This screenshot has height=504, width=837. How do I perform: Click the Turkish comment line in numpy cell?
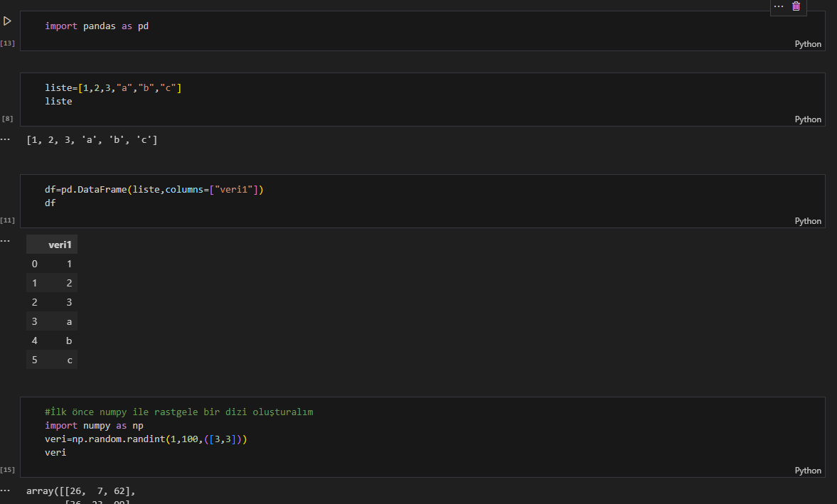click(178, 412)
